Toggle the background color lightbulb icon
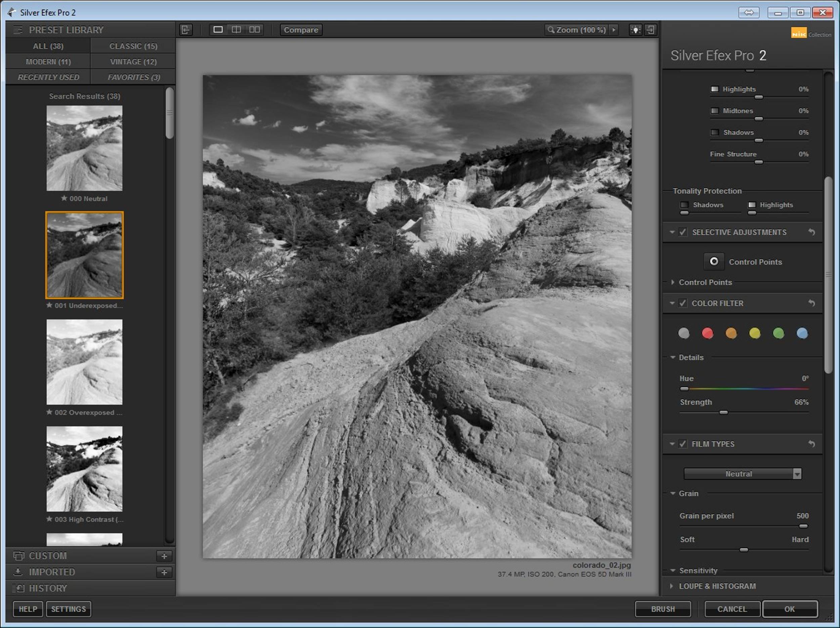 click(635, 30)
